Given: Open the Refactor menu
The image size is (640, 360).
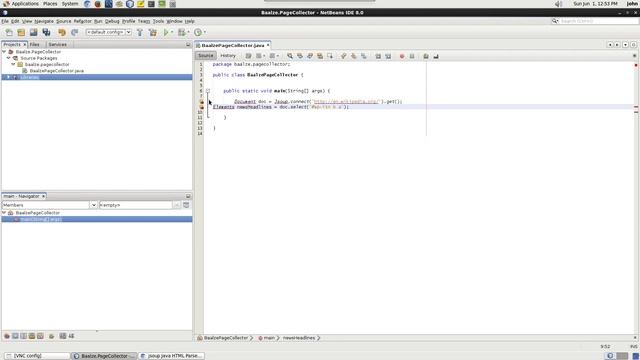Looking at the screenshot, I should tap(82, 21).
